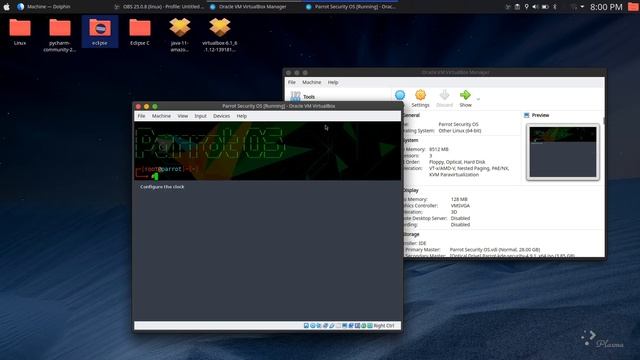The image size is (640, 360).
Task: Click the hard disk activity icon in VM status bar
Action: click(x=306, y=325)
